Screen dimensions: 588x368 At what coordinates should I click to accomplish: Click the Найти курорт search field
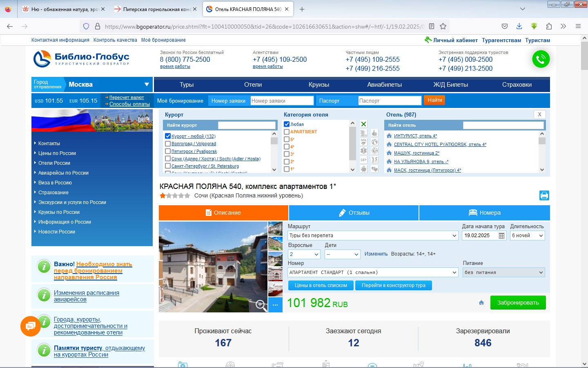pos(247,125)
